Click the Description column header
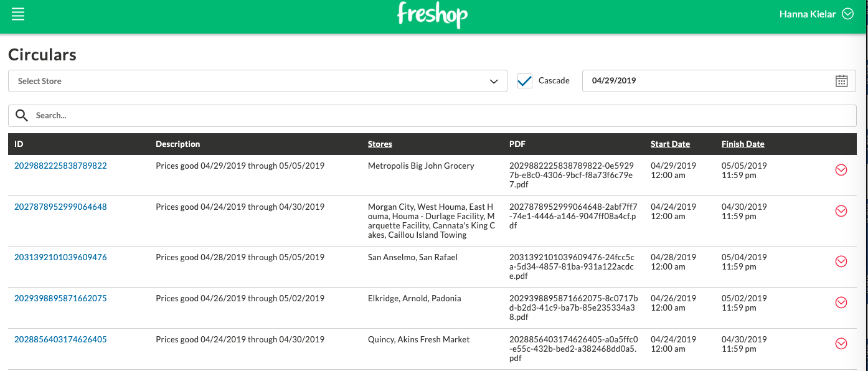868x371 pixels. [x=178, y=144]
